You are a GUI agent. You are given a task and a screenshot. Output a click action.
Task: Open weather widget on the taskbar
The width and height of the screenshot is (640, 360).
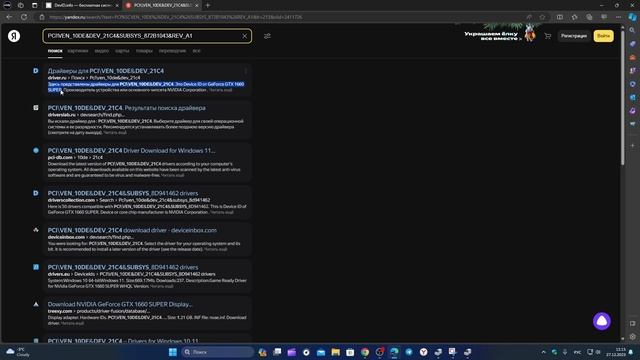[x=18, y=352]
